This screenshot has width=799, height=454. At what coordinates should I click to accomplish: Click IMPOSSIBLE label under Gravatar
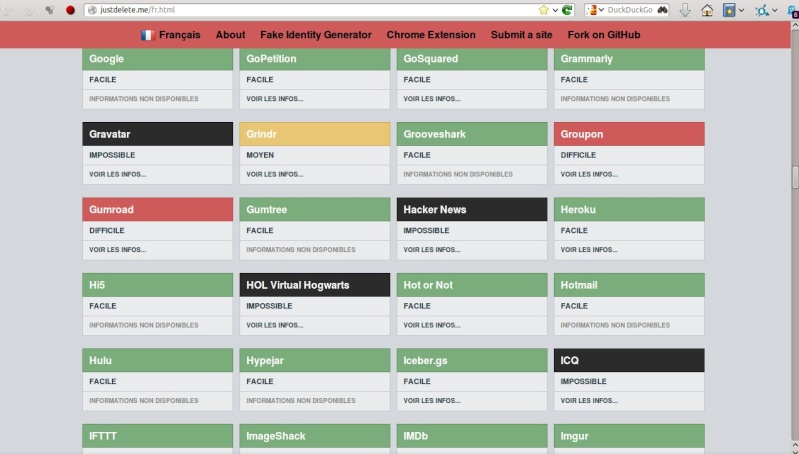(112, 155)
